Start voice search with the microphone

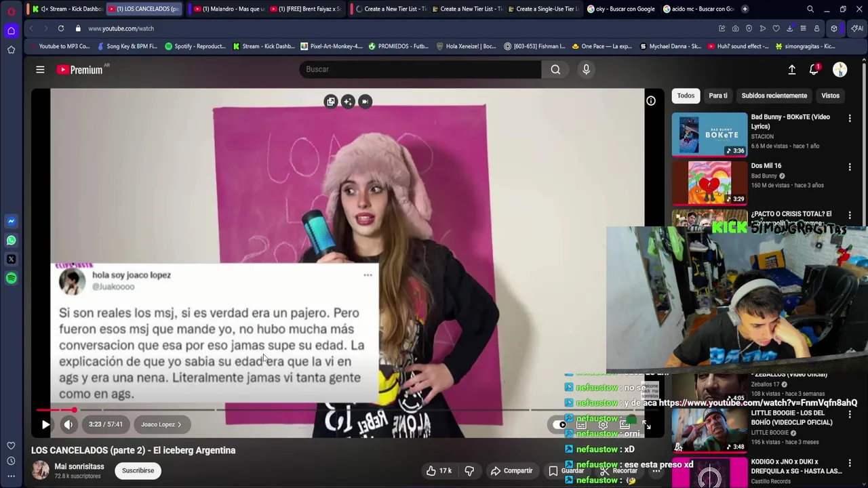pos(586,69)
